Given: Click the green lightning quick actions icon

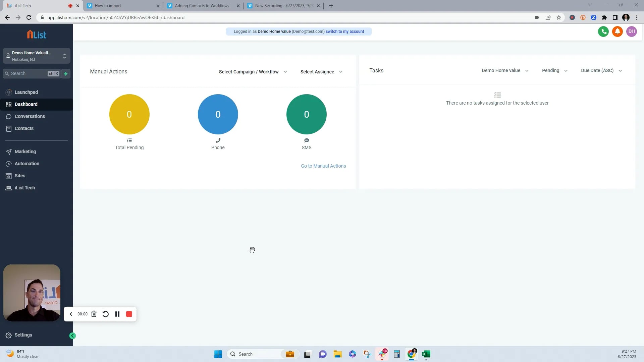Looking at the screenshot, I should (66, 74).
